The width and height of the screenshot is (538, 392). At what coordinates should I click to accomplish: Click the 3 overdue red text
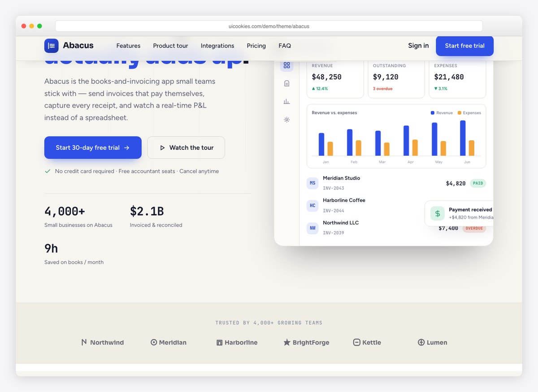click(x=382, y=89)
